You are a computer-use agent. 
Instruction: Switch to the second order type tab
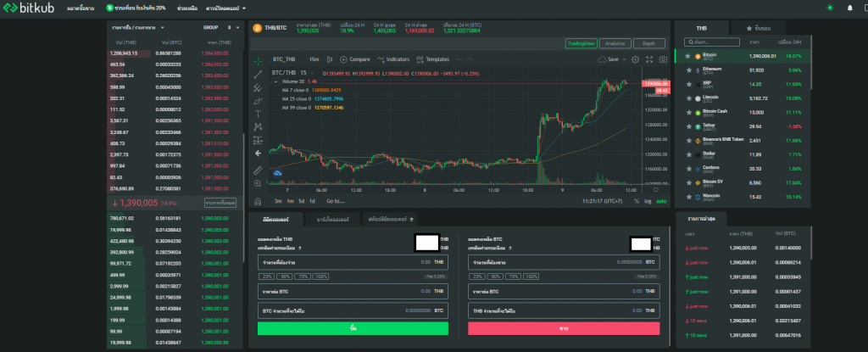click(332, 220)
